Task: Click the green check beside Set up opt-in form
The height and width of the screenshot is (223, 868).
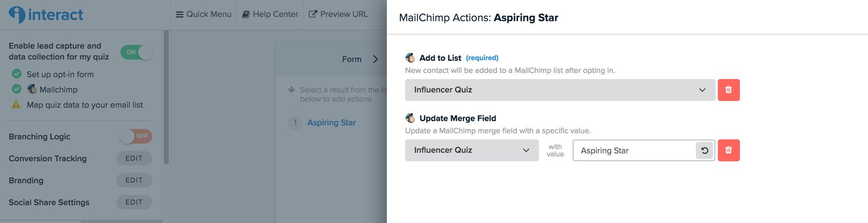Action: pyautogui.click(x=17, y=74)
